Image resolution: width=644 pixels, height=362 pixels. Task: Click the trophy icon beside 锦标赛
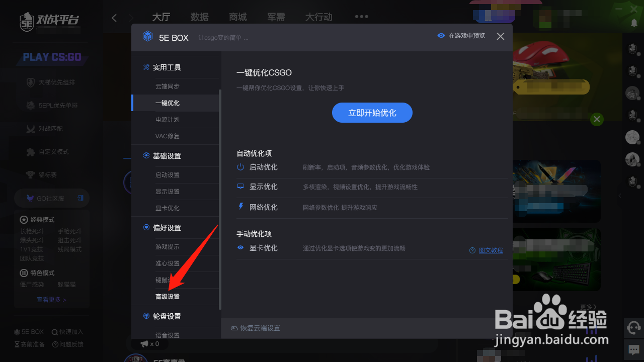(31, 174)
